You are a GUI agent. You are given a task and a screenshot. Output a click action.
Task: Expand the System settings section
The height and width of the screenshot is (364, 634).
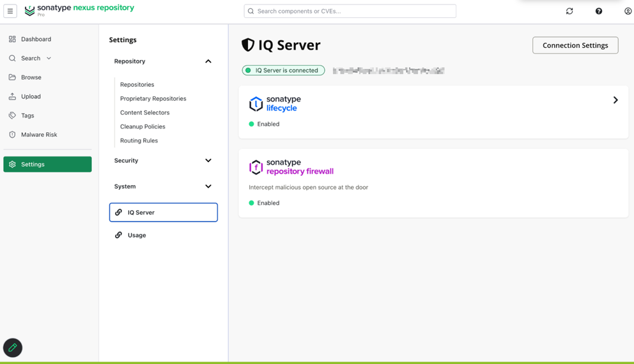click(208, 186)
